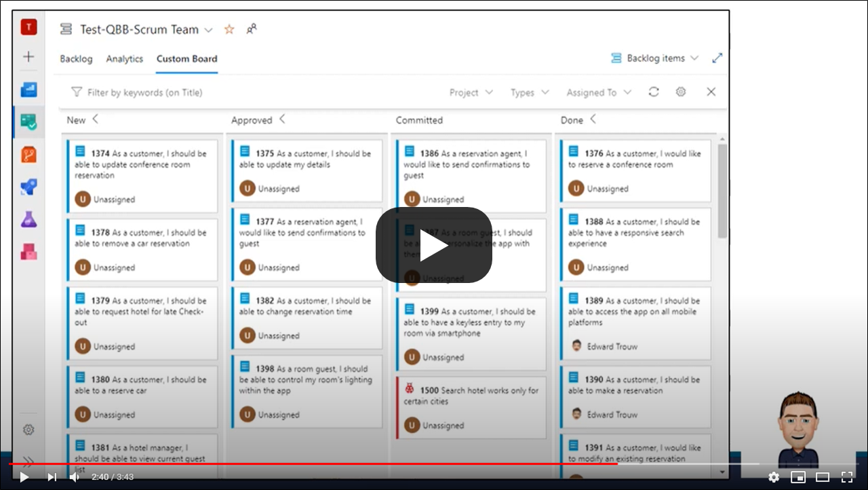Open card 1374 update conference room reservation
Viewport: 868px width, 490px height.
tap(142, 176)
